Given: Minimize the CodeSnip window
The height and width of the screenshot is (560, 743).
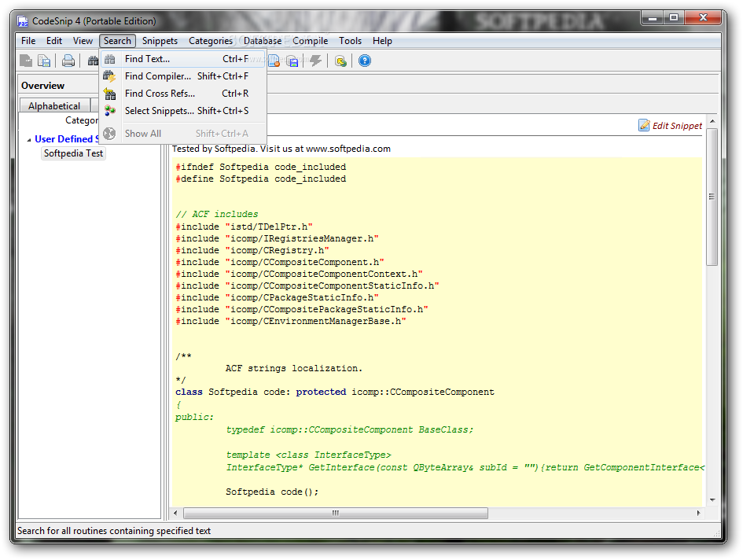Looking at the screenshot, I should (x=652, y=18).
